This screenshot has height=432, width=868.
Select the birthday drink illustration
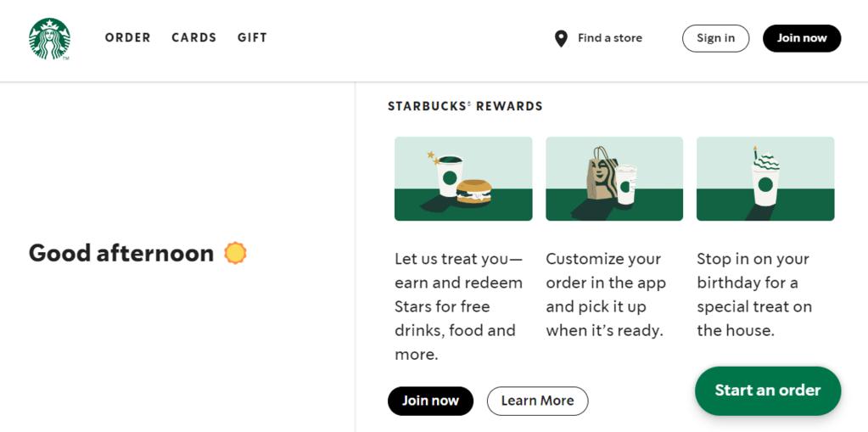pyautogui.click(x=765, y=179)
